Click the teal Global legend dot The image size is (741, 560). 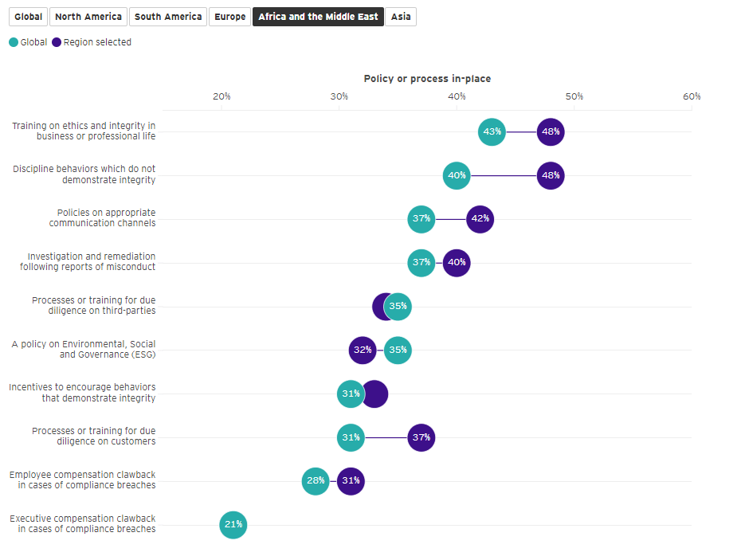point(14,42)
